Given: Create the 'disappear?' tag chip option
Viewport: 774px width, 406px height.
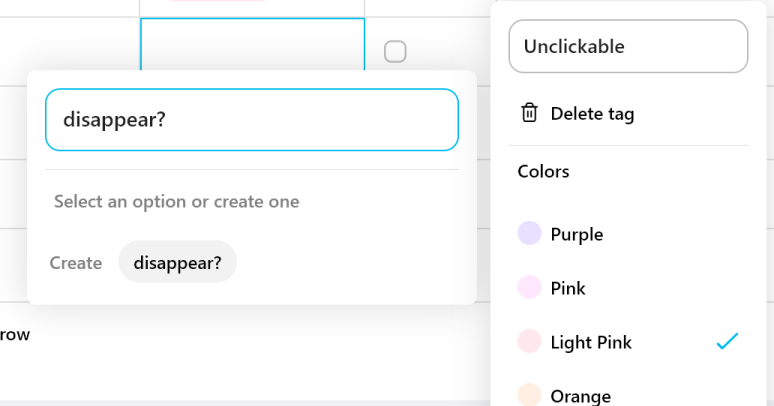Looking at the screenshot, I should [x=178, y=263].
